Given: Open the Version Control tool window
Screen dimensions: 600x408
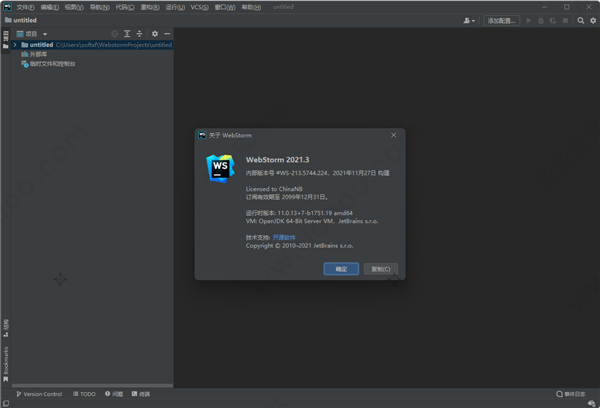Looking at the screenshot, I should click(x=39, y=394).
